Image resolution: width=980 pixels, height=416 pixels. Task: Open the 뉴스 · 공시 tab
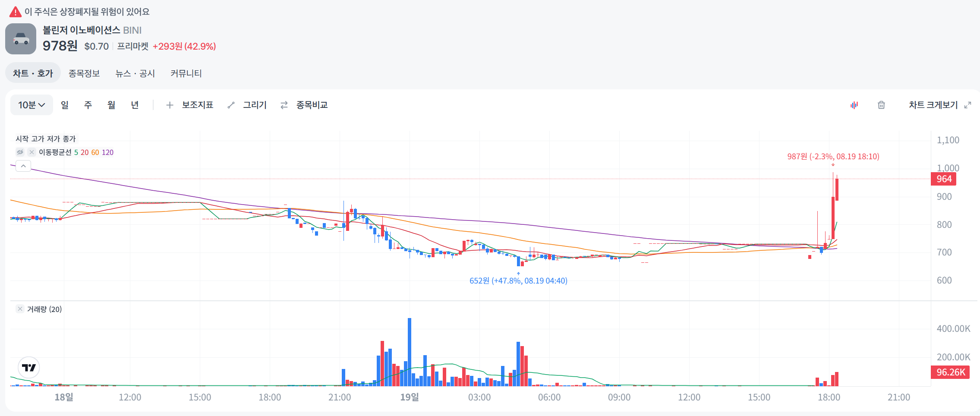click(135, 73)
